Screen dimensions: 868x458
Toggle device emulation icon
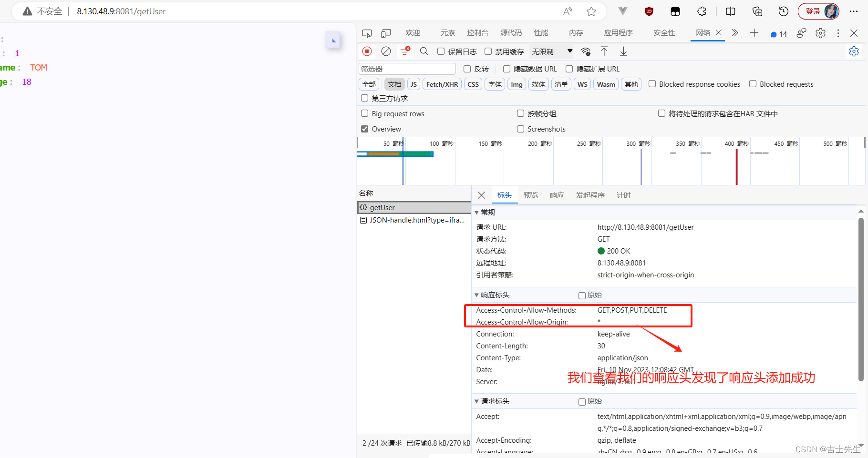(386, 33)
